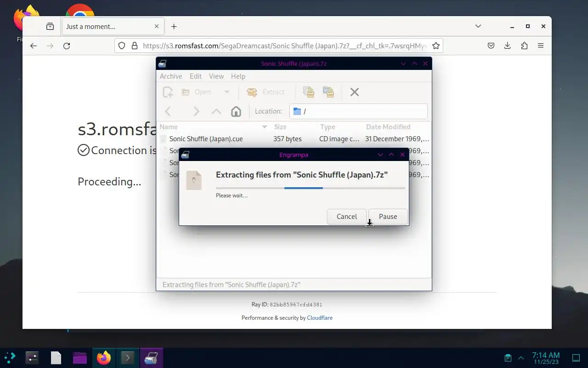
Task: Click the extraction progress bar
Action: [x=310, y=188]
